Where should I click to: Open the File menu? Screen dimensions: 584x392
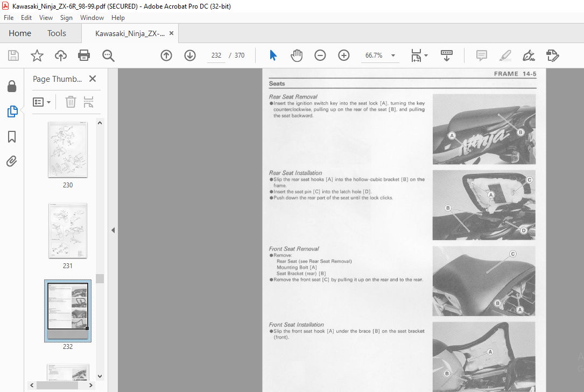click(x=9, y=18)
